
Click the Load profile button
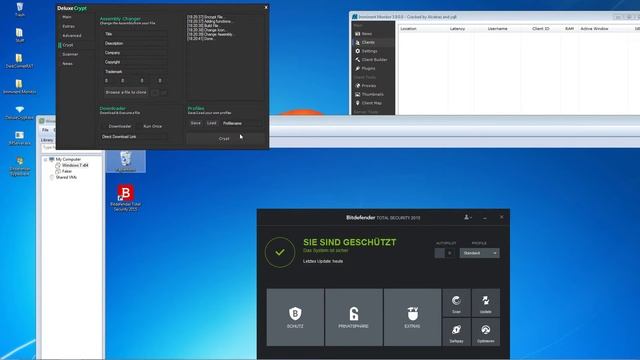tap(211, 123)
